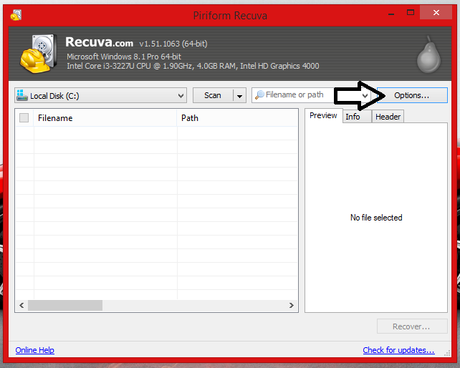Maximize the Recuva window
The width and height of the screenshot is (460, 368).
pos(410,13)
